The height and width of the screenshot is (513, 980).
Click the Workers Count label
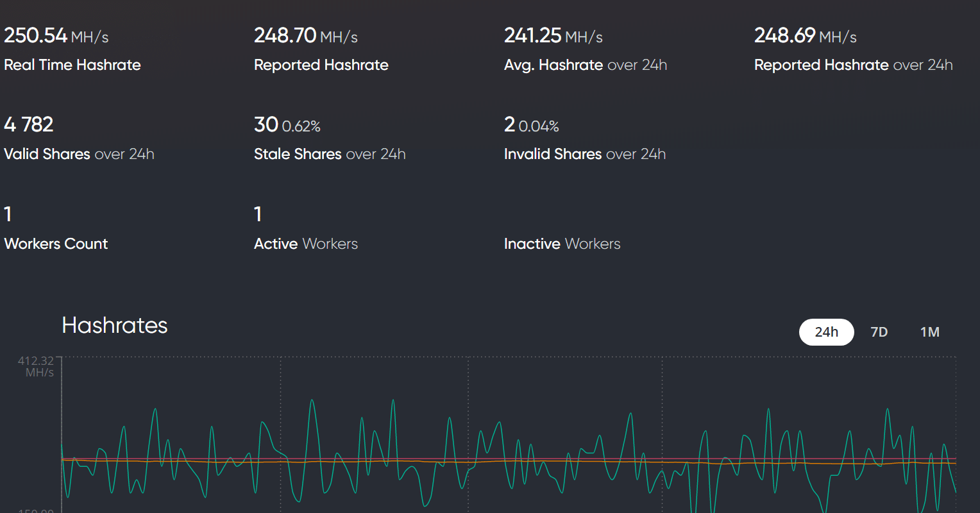pos(56,244)
